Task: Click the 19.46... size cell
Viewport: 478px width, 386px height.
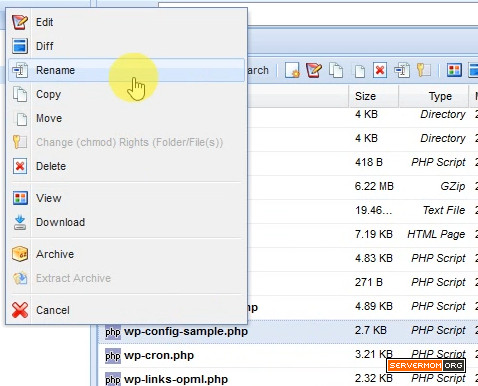Action: (x=373, y=210)
